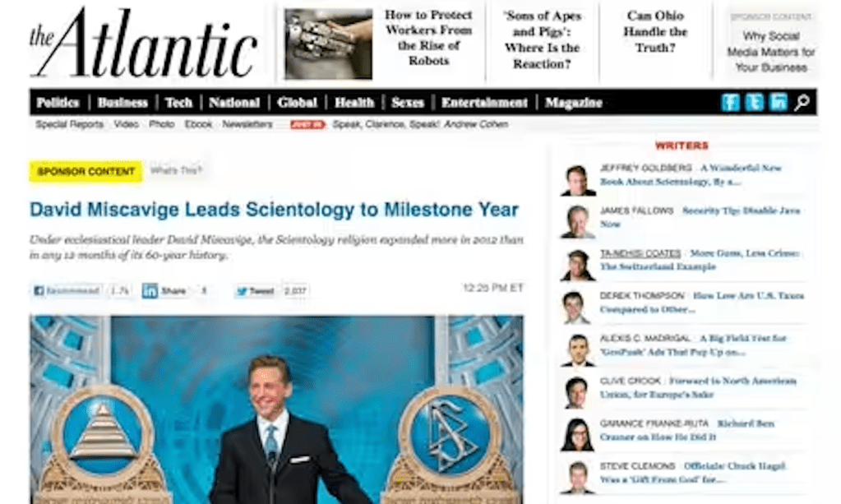Click the Facebook icon in navigation bar

coord(731,103)
